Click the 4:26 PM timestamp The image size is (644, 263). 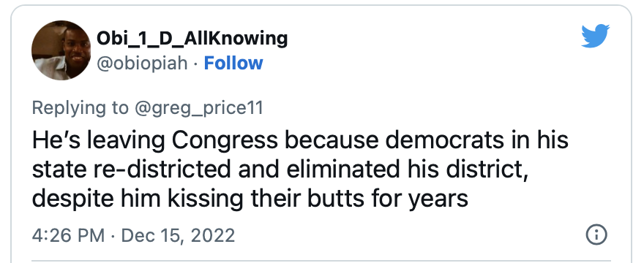click(68, 235)
